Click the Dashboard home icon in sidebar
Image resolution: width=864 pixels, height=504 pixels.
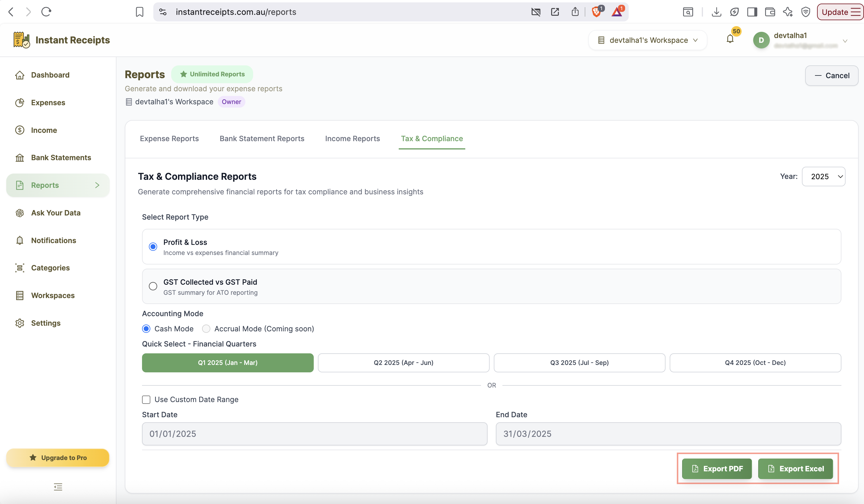[x=20, y=75]
